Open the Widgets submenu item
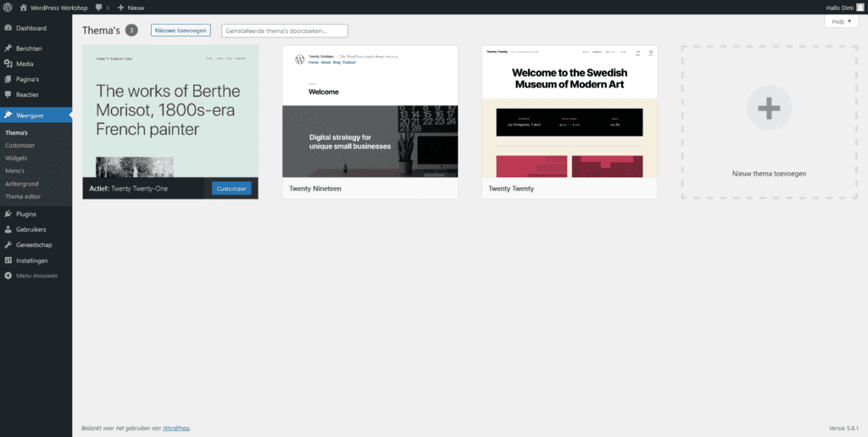The width and height of the screenshot is (868, 437). point(16,159)
